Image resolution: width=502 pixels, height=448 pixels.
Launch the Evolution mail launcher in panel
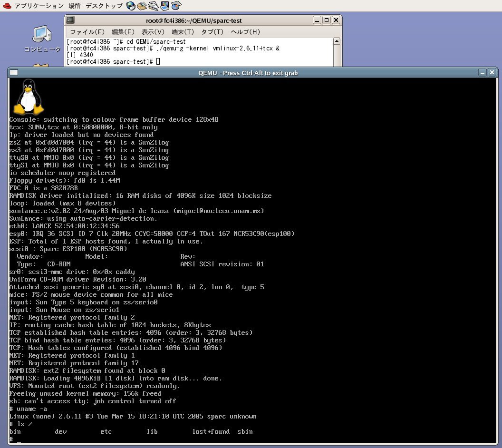[x=142, y=6]
